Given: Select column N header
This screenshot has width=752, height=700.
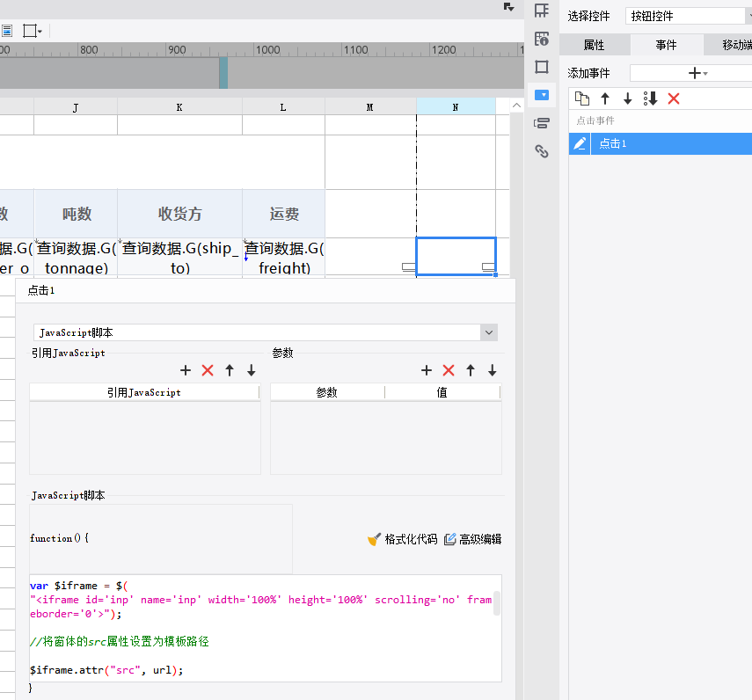Looking at the screenshot, I should coord(456,107).
